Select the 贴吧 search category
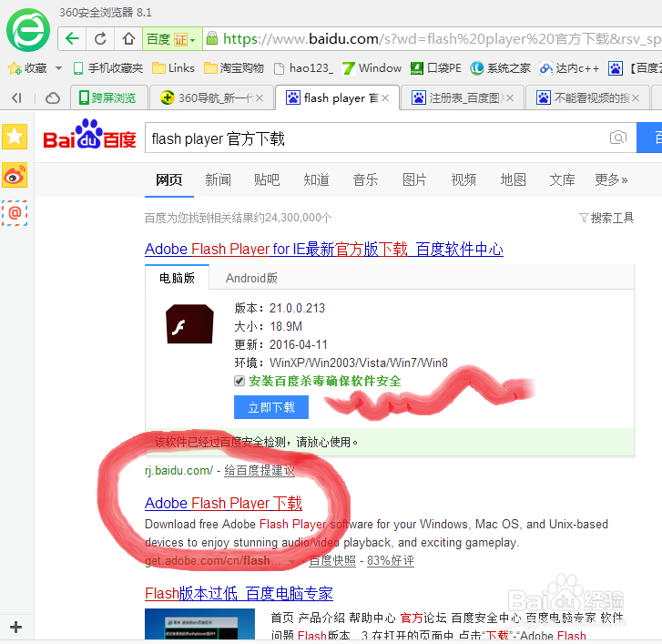Viewport: 662px width, 644px height. [x=267, y=179]
